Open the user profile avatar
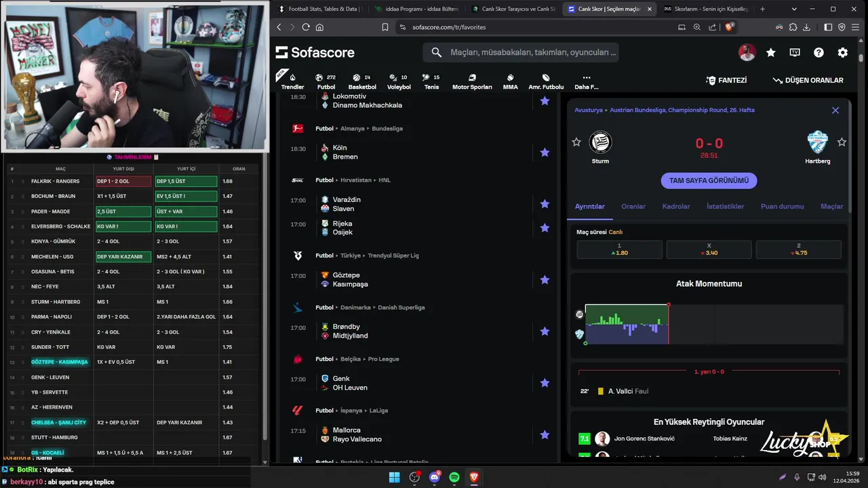This screenshot has height=488, width=868. [747, 52]
